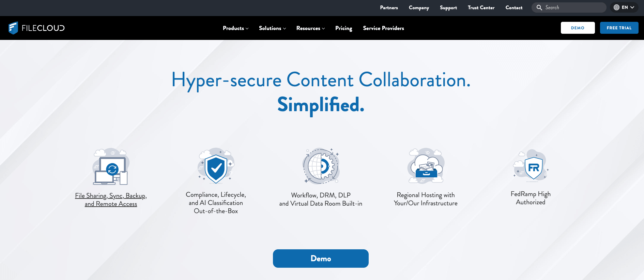Image resolution: width=644 pixels, height=280 pixels.
Task: Click the large blue Demo button
Action: [321, 259]
